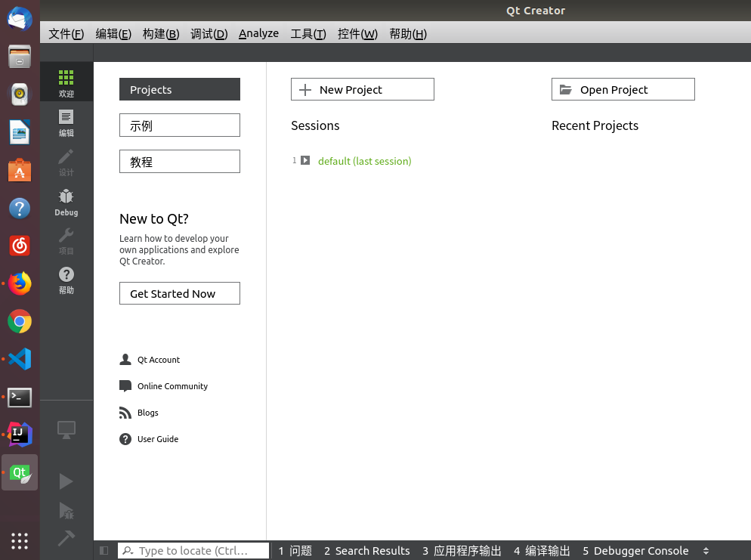
Task: Open the 构建 menu
Action: click(161, 33)
